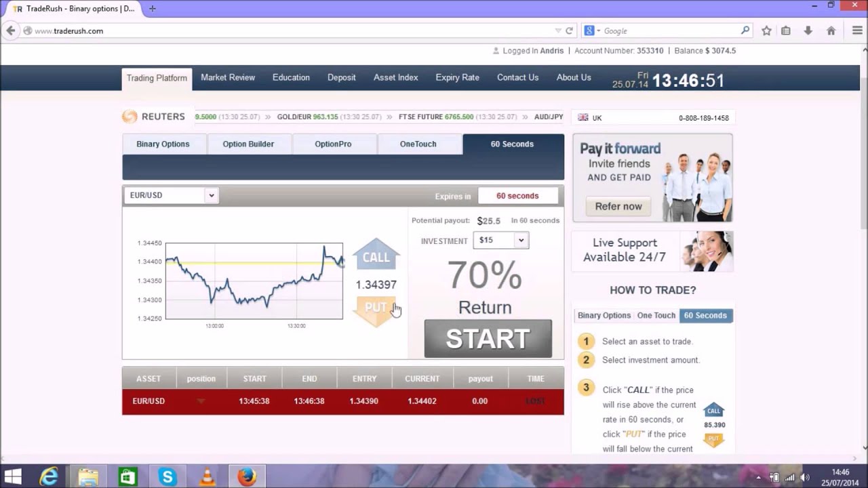
Task: Click the EUR/USD trade row
Action: tap(343, 401)
